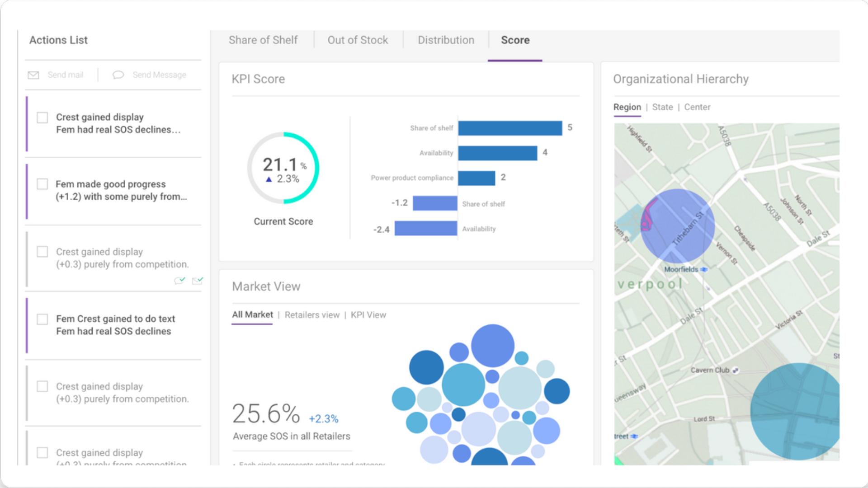Switch Market View to Retailers view
This screenshot has width=868, height=488.
coord(312,315)
